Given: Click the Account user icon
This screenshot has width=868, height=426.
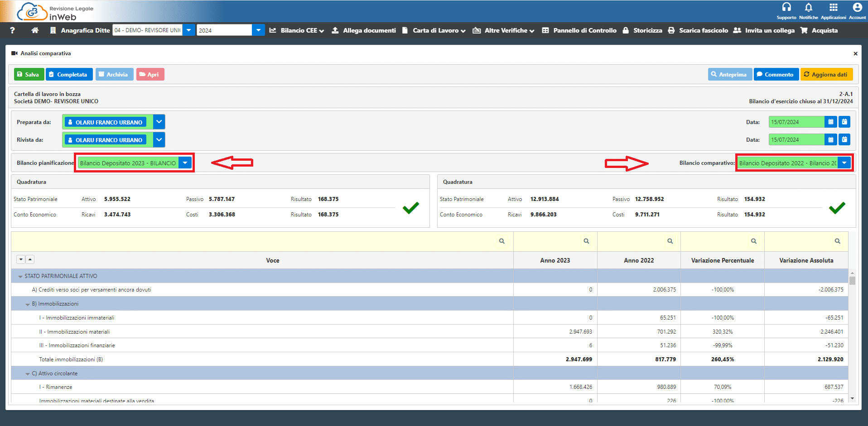Looking at the screenshot, I should click(x=857, y=7).
